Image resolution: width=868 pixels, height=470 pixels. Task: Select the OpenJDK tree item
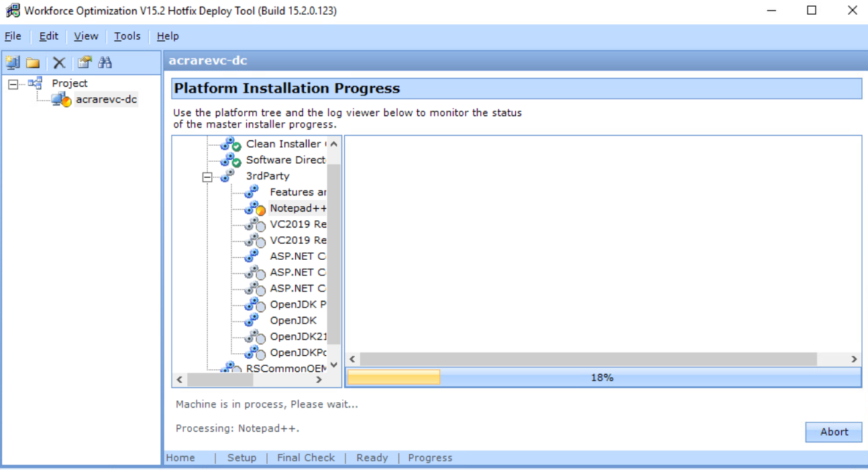coord(293,320)
